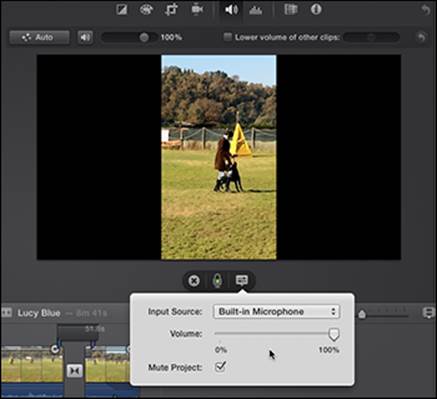This screenshot has height=399, width=437.
Task: Toggle the Voiceover Options button
Action: pyautogui.click(x=242, y=280)
